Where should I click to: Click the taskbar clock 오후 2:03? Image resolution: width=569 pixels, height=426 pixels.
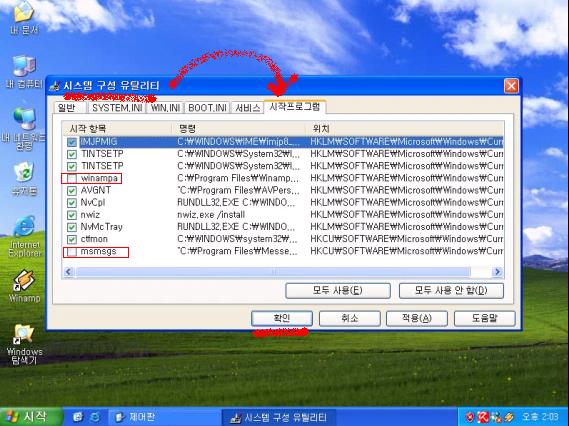point(540,417)
